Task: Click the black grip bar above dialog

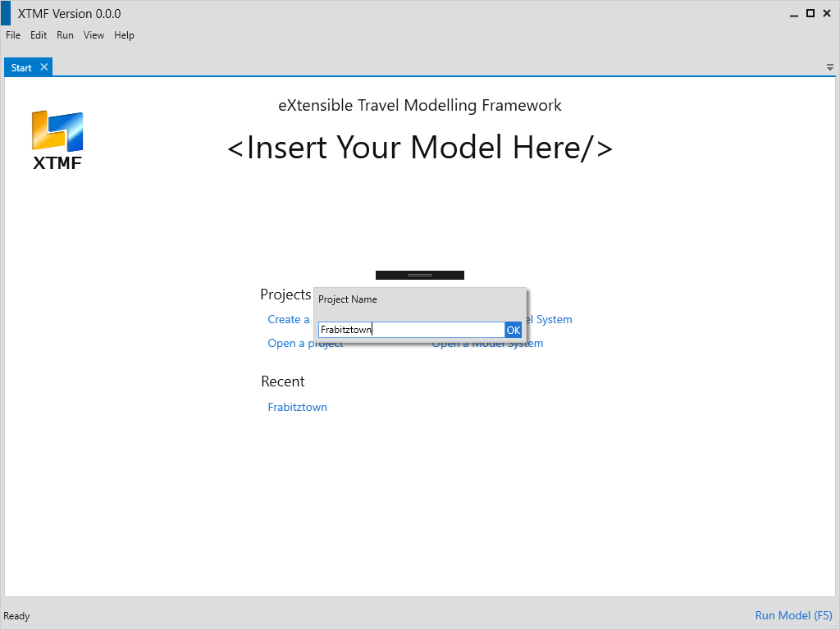Action: [419, 275]
